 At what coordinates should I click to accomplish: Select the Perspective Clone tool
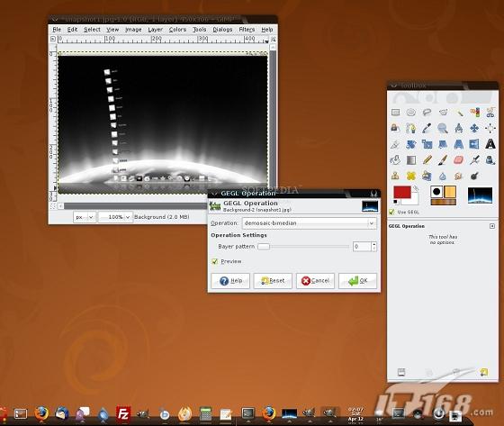pyautogui.click(x=427, y=176)
